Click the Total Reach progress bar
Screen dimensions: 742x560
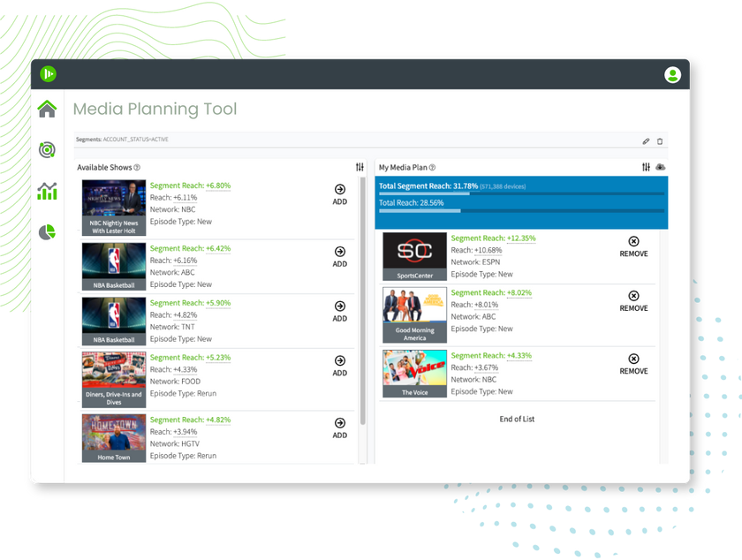[x=521, y=210]
